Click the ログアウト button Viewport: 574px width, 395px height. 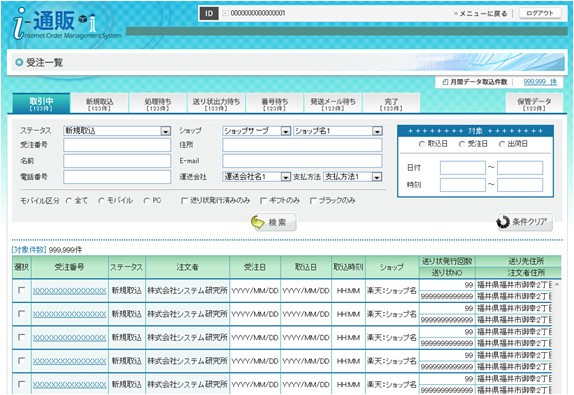(540, 13)
